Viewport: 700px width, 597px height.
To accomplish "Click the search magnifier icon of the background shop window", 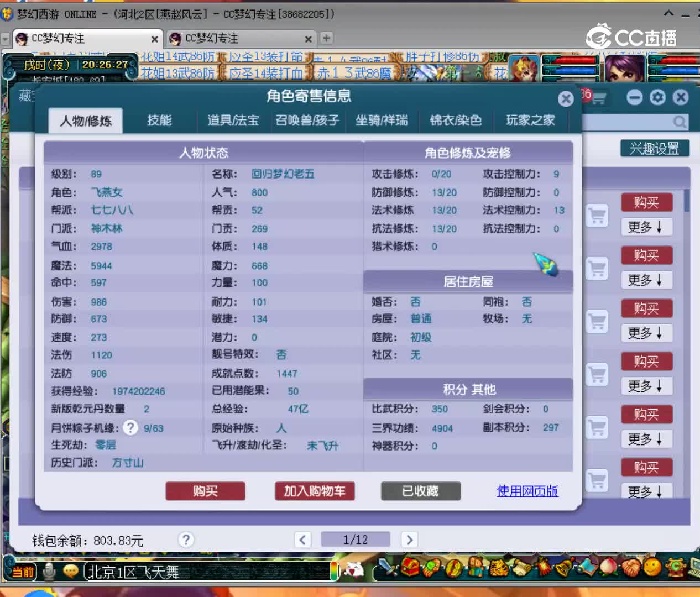I will (x=680, y=122).
